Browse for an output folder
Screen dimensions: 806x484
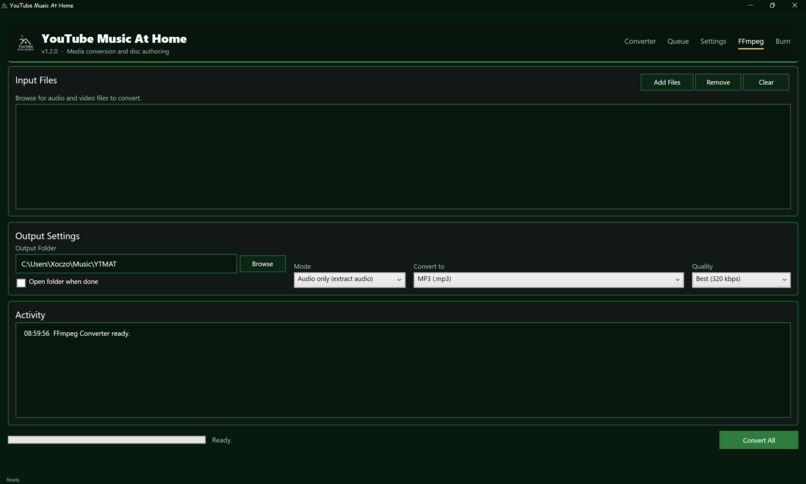click(262, 264)
